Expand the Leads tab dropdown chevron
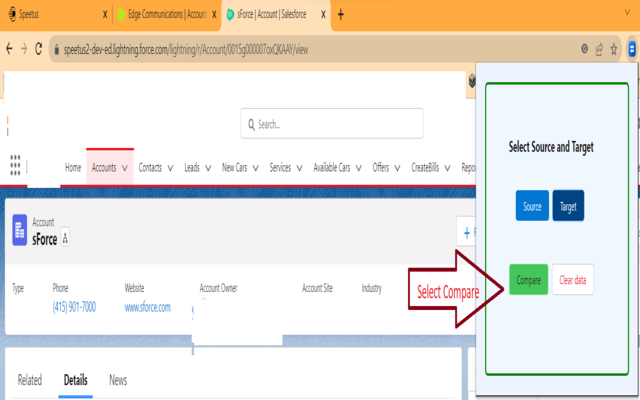This screenshot has height=400, width=640. pos(208,168)
